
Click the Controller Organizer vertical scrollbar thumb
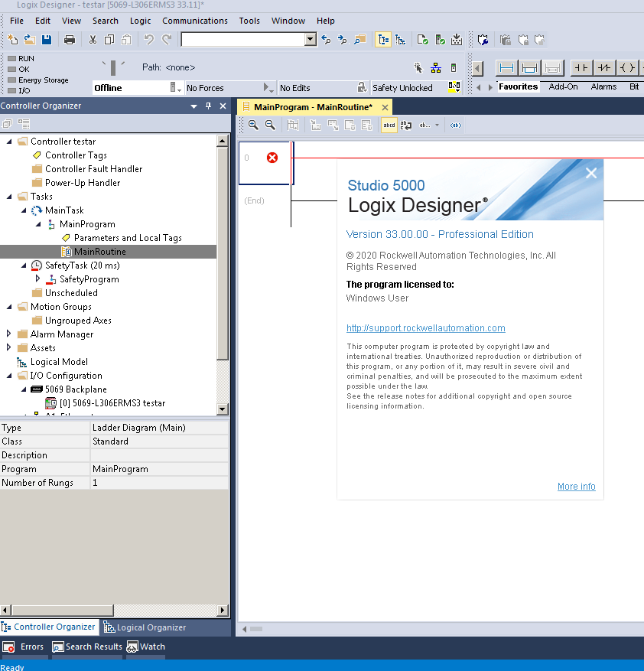(x=223, y=254)
